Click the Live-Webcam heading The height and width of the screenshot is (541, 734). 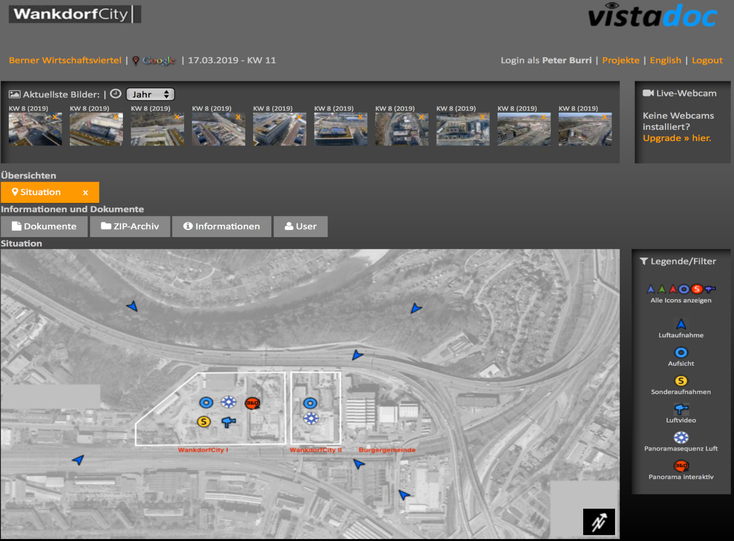(x=680, y=93)
